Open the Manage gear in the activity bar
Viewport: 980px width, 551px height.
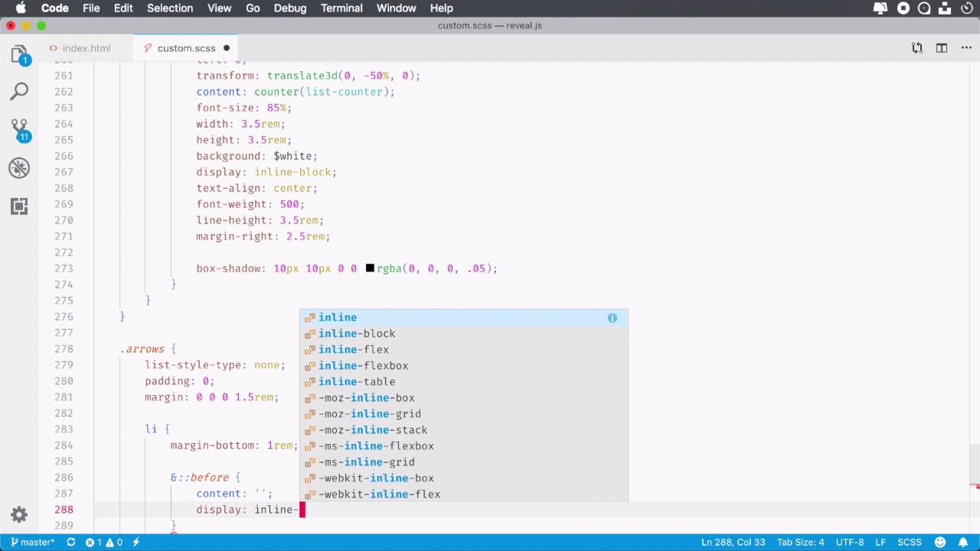(x=19, y=514)
